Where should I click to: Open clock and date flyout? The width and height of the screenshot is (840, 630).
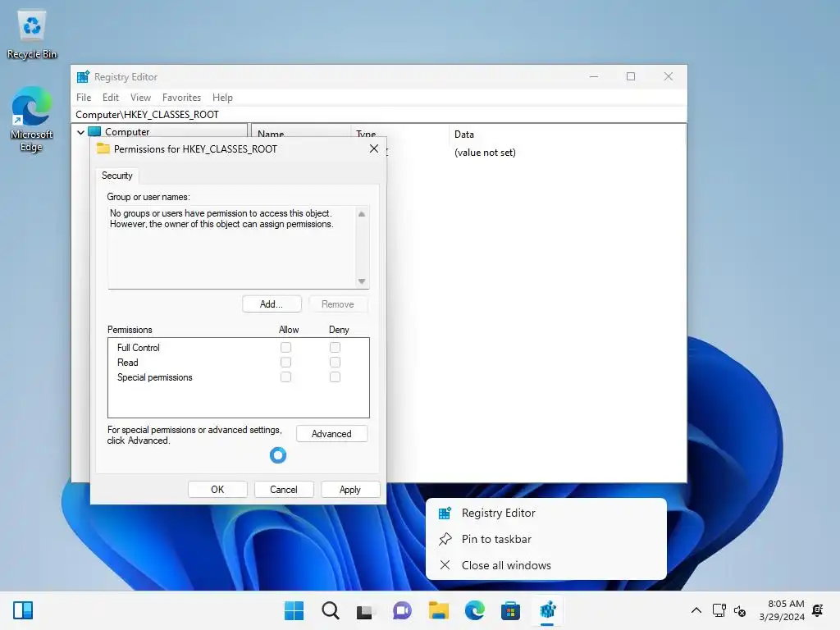782,610
